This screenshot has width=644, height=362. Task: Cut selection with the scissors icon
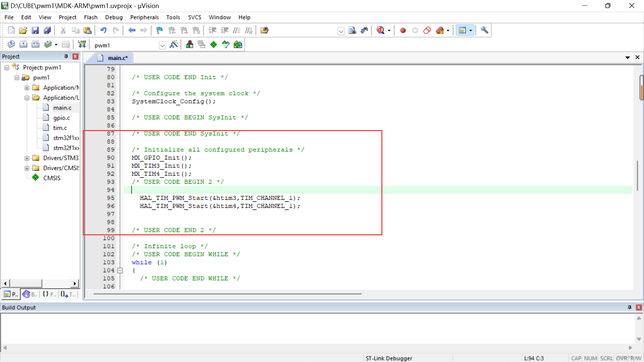tap(63, 31)
